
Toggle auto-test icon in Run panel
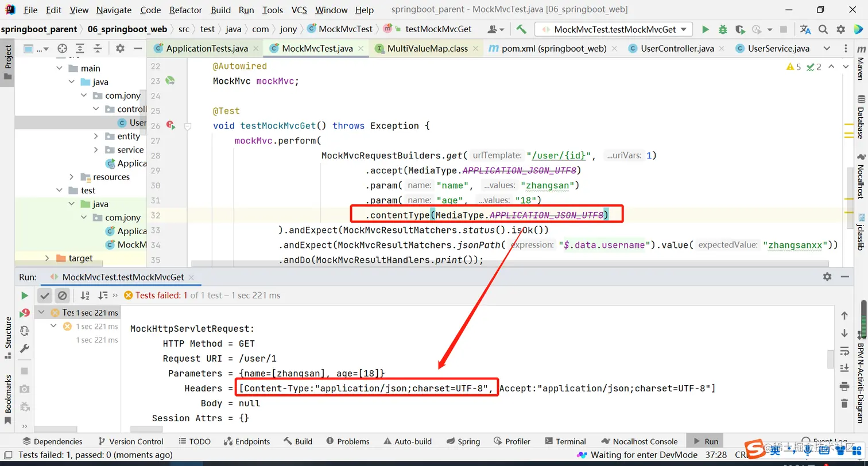[x=25, y=331]
